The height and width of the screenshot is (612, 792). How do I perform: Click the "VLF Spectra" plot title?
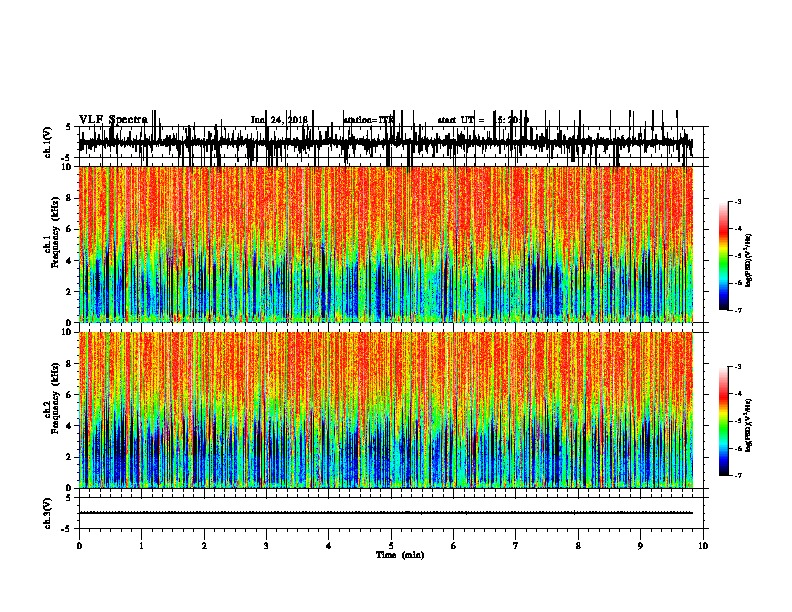113,119
